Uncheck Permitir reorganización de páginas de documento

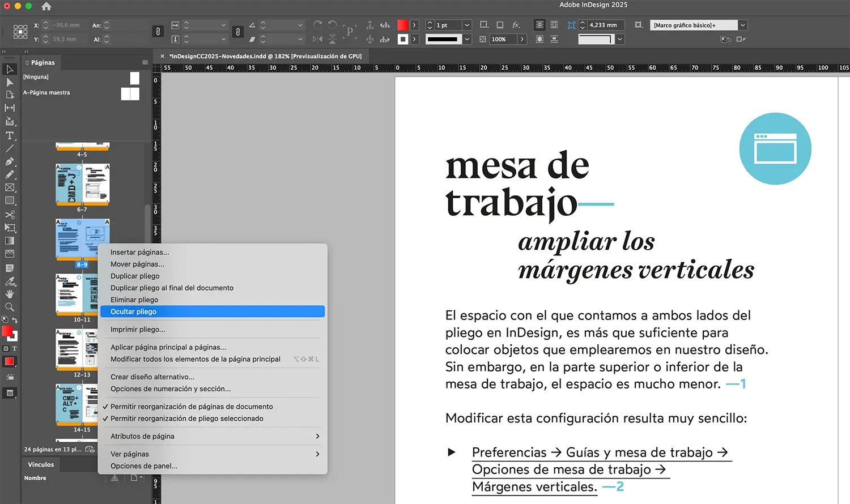tap(192, 407)
